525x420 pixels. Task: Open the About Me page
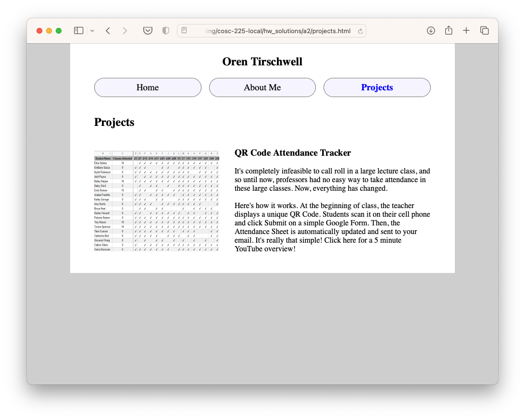[x=262, y=87]
